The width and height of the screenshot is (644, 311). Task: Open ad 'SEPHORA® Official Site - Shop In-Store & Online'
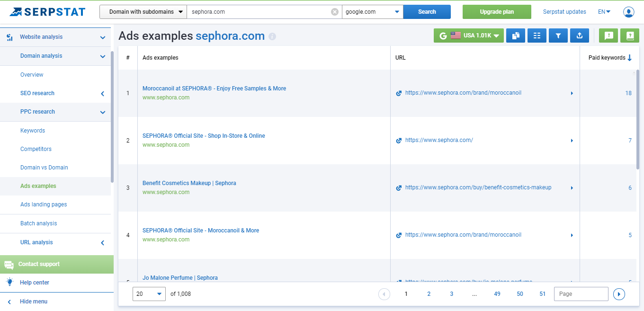(204, 136)
